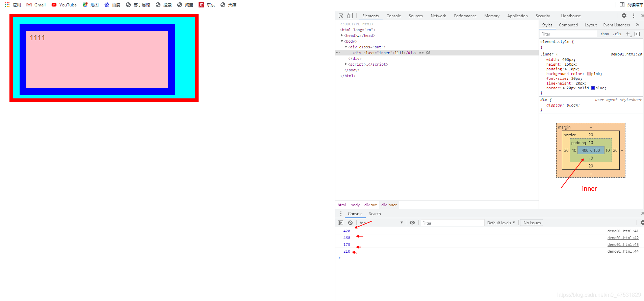Select the div class inner row
This screenshot has width=644, height=301.
437,53
